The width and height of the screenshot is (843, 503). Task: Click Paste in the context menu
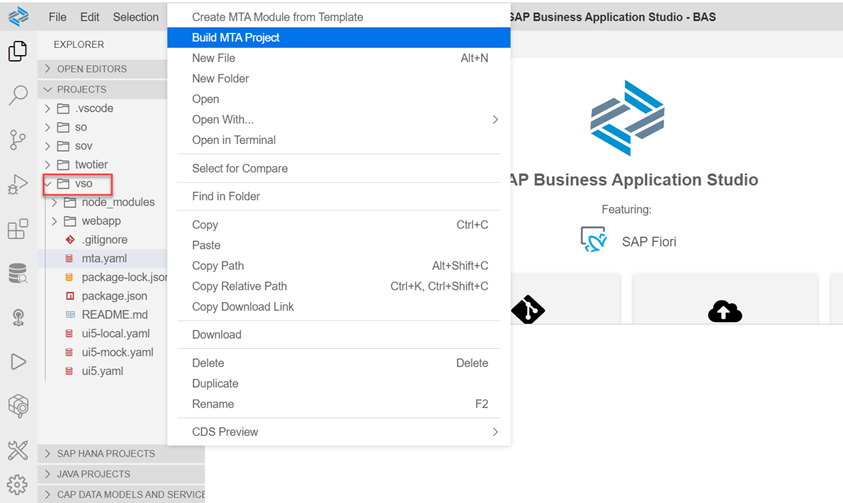[x=339, y=245]
